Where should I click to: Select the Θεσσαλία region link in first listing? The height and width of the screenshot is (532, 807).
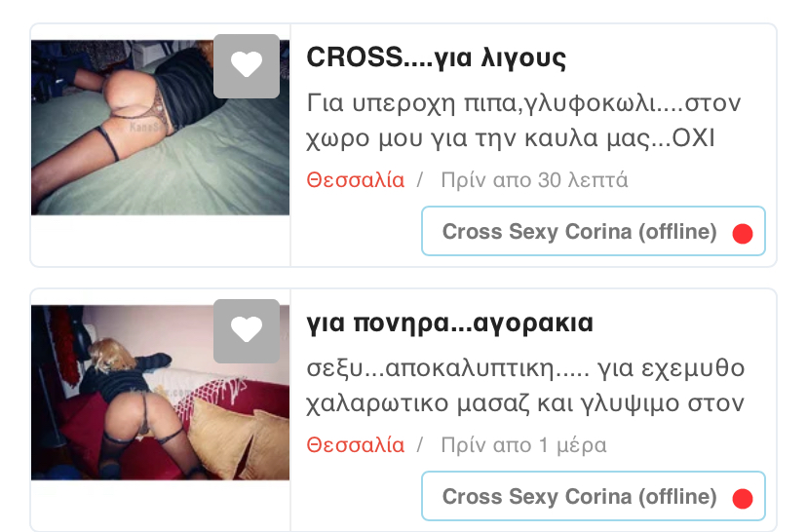pyautogui.click(x=355, y=180)
